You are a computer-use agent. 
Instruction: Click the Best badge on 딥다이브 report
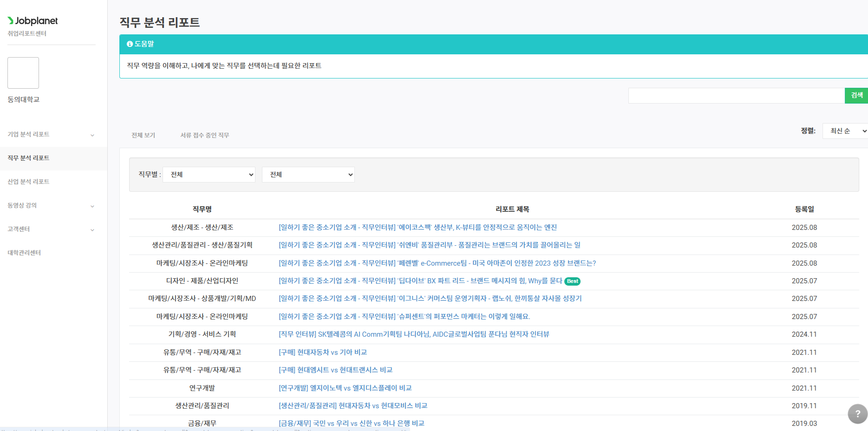click(x=572, y=281)
